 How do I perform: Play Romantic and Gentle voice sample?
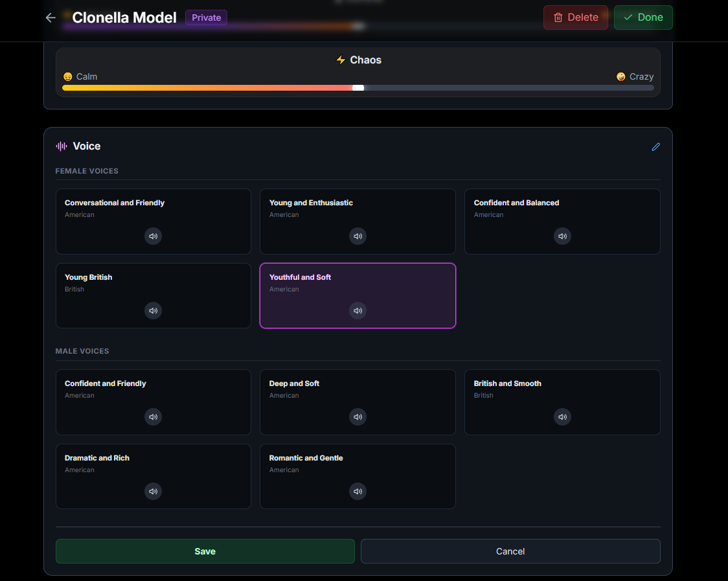[x=358, y=492]
